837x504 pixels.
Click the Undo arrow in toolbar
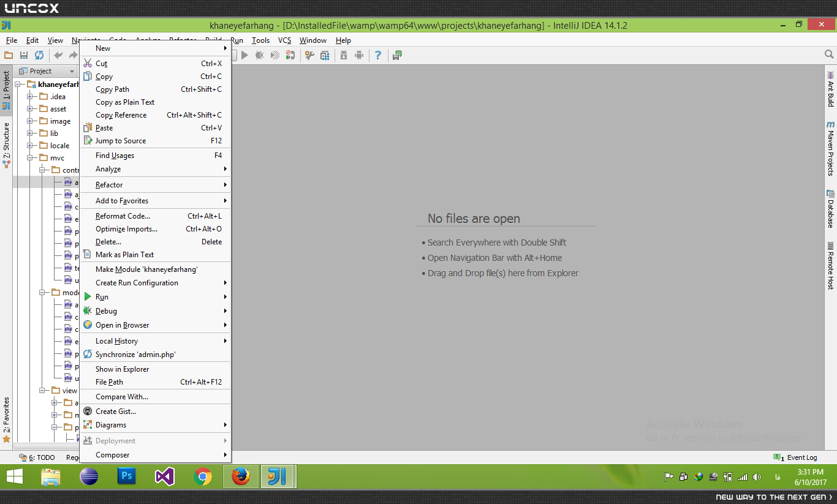pyautogui.click(x=58, y=55)
